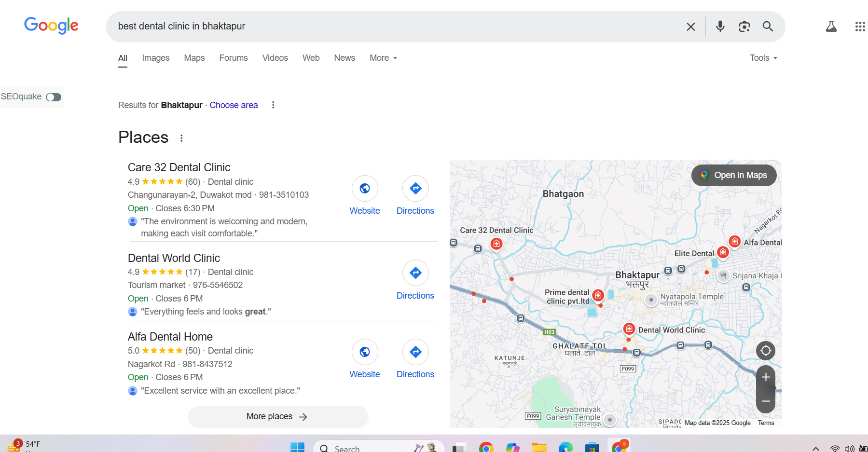This screenshot has height=452, width=868.
Task: Open Places section options menu
Action: 181,138
